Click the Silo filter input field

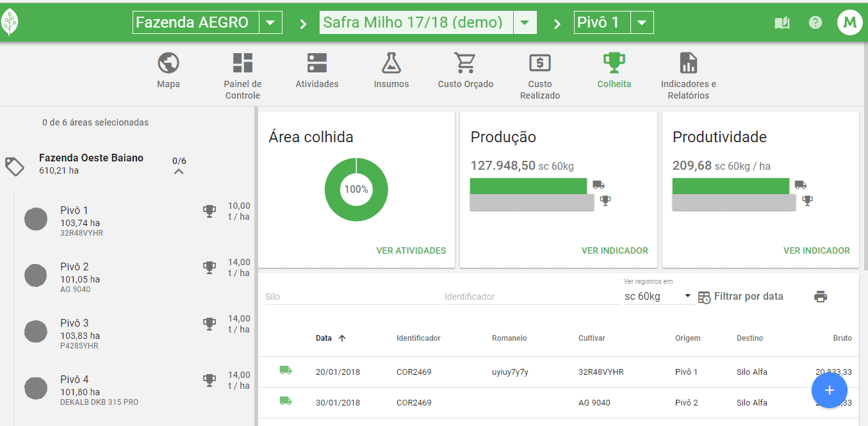[x=352, y=297]
